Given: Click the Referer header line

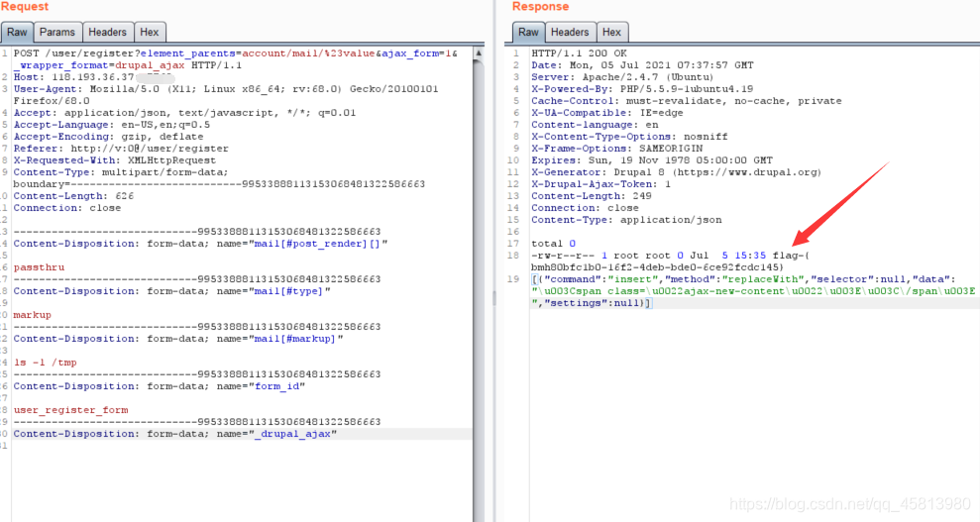Looking at the screenshot, I should click(x=121, y=148).
